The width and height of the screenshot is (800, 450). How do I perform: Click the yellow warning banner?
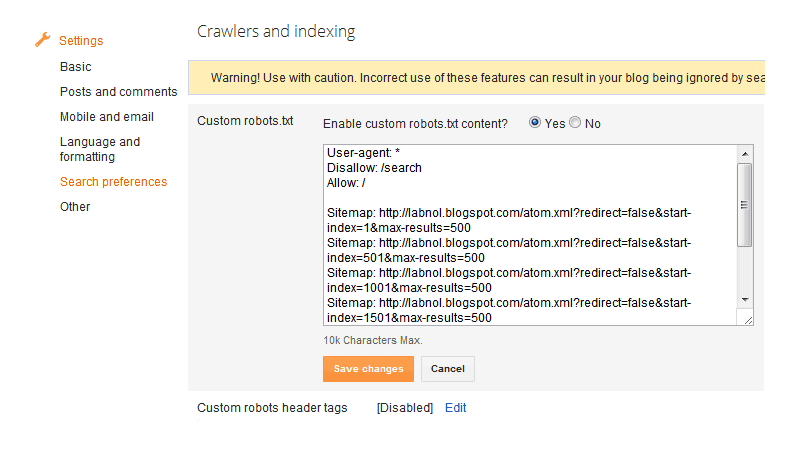coord(476,77)
